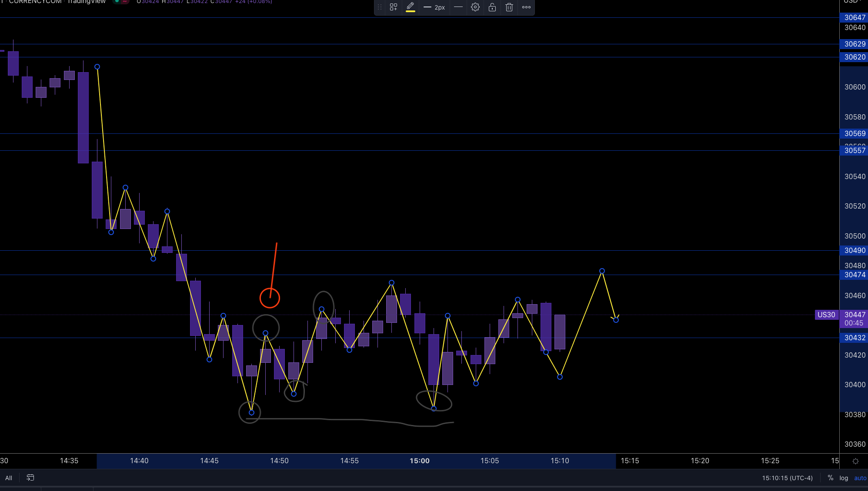Enable percentage scale mode
Image resolution: width=868 pixels, height=491 pixels.
830,478
